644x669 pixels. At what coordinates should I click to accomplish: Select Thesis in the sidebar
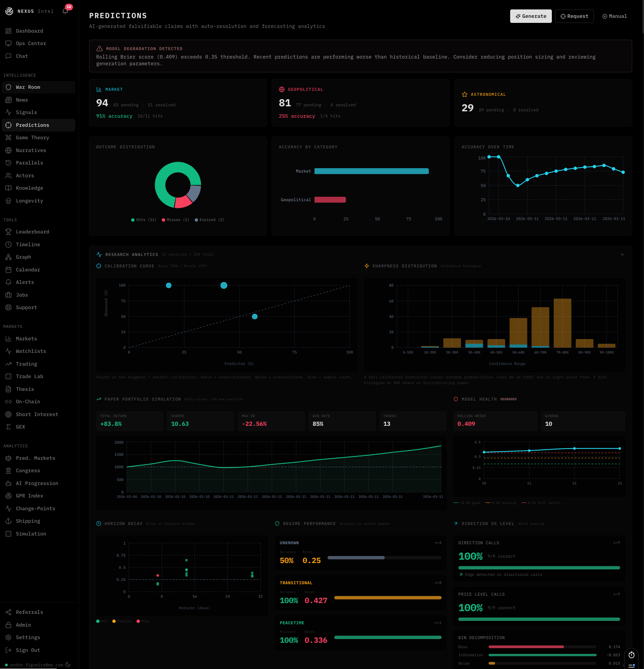coord(39,389)
